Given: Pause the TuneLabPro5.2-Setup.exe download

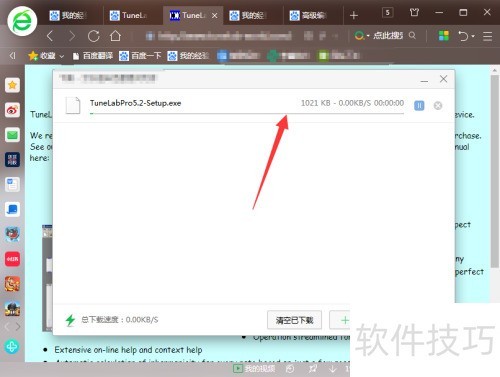Looking at the screenshot, I should 419,106.
